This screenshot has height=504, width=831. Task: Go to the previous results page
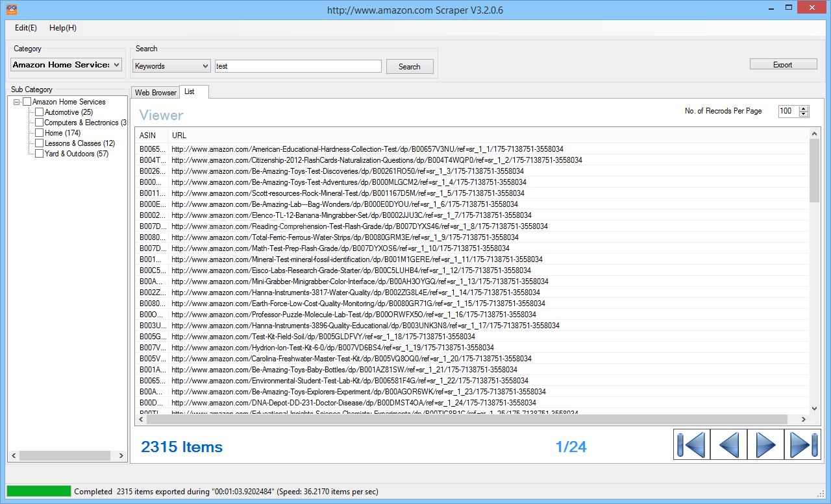pos(728,445)
